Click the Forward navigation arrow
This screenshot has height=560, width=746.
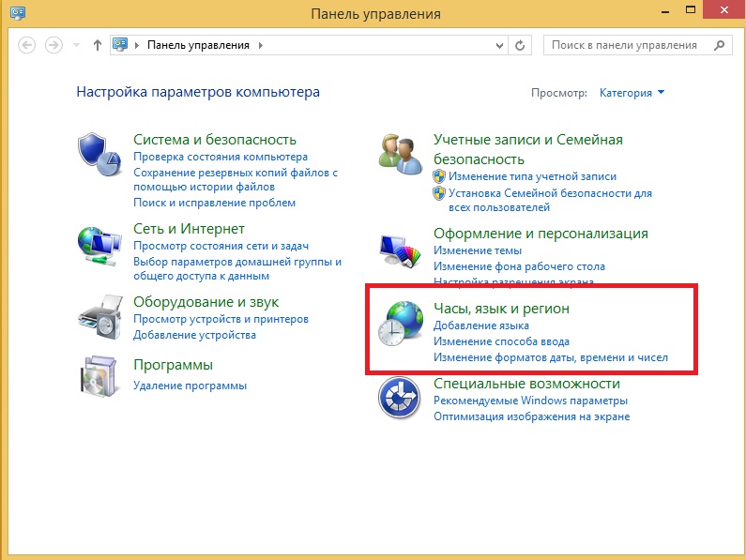point(53,45)
